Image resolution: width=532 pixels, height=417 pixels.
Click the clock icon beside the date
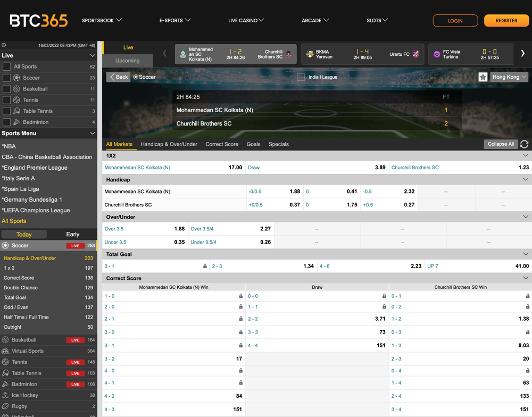(x=4, y=45)
